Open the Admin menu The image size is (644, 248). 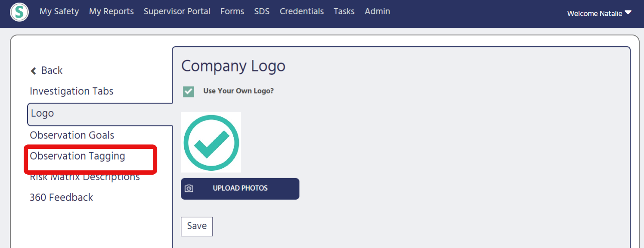tap(377, 12)
